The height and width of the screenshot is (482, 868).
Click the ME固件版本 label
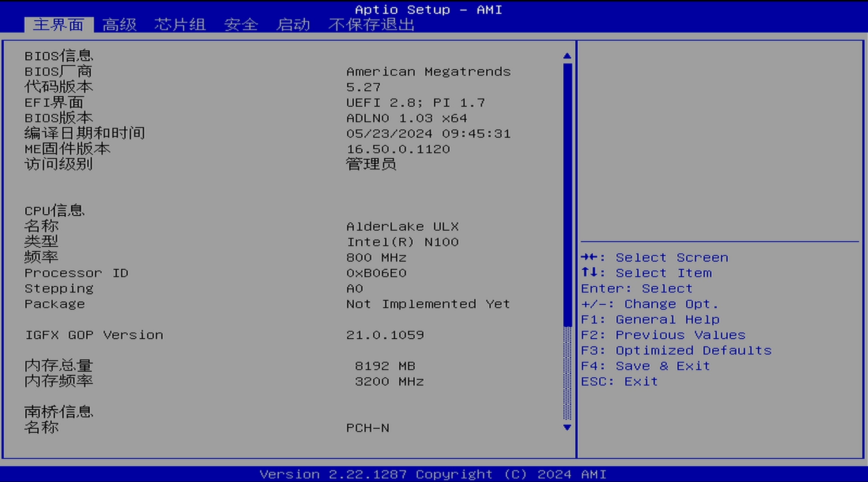[x=68, y=149]
